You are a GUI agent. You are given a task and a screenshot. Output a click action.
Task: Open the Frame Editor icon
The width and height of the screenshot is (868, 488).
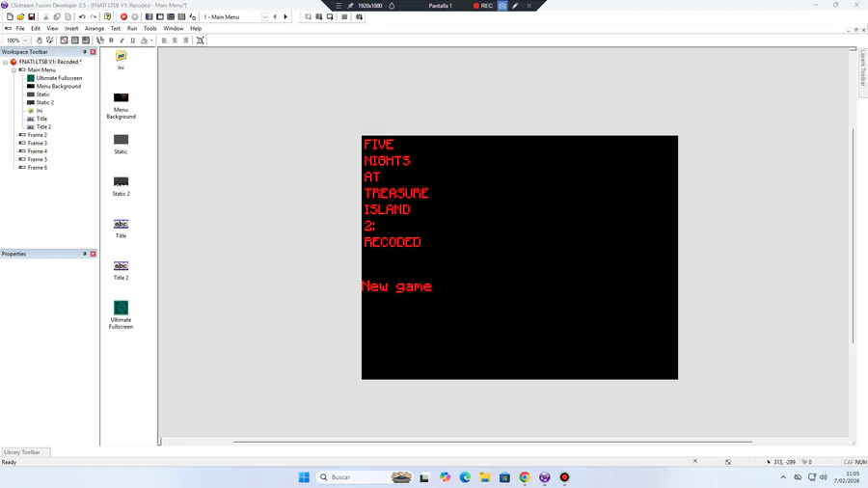160,17
